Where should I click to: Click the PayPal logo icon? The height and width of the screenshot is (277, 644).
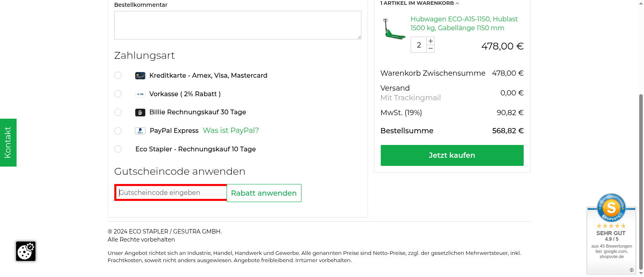tap(140, 131)
